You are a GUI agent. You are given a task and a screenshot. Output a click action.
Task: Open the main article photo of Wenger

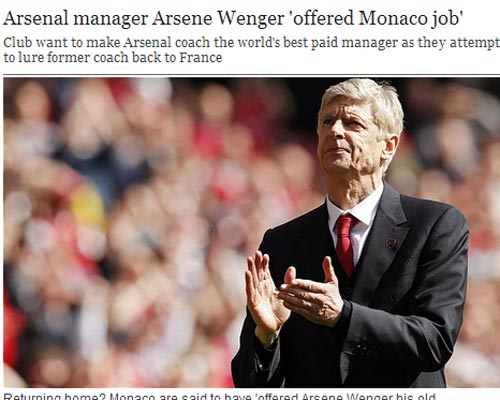click(x=252, y=232)
